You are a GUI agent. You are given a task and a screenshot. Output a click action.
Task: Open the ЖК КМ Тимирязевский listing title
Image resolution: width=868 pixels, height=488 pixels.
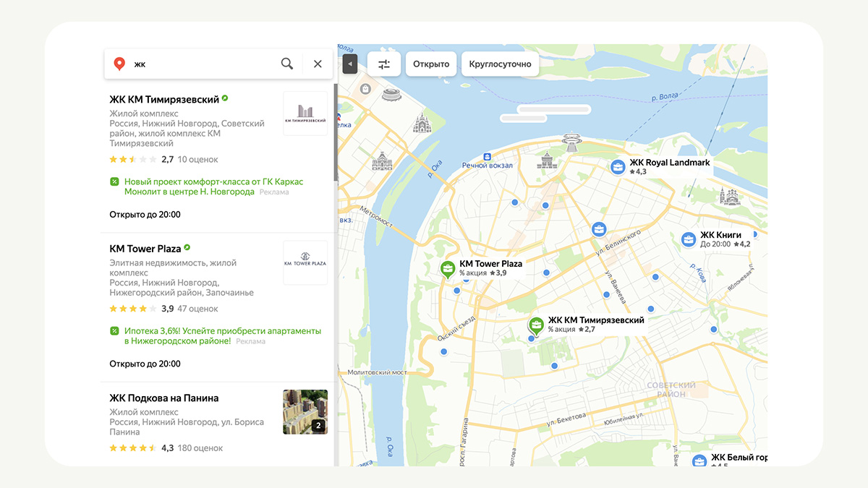click(164, 99)
